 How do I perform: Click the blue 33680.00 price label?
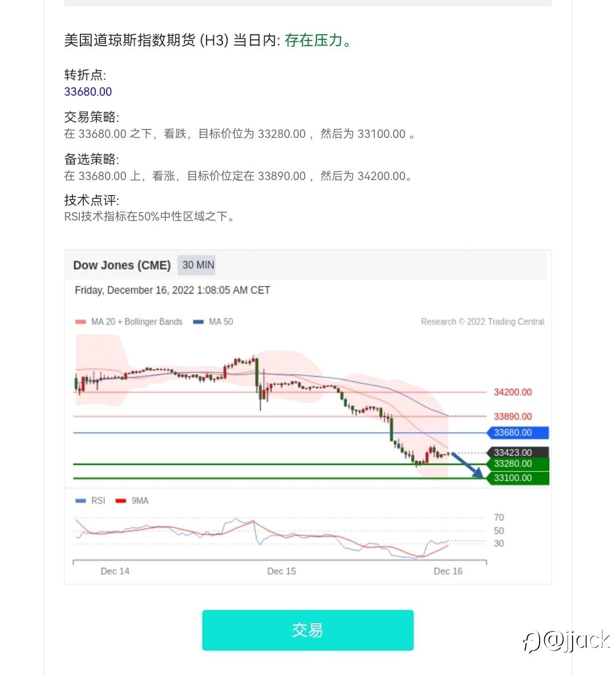[518, 433]
